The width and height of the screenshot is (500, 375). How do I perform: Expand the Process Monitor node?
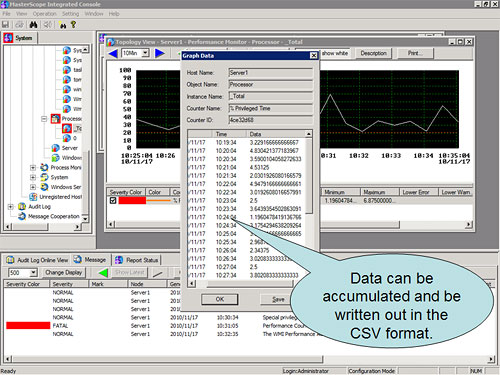(33, 167)
